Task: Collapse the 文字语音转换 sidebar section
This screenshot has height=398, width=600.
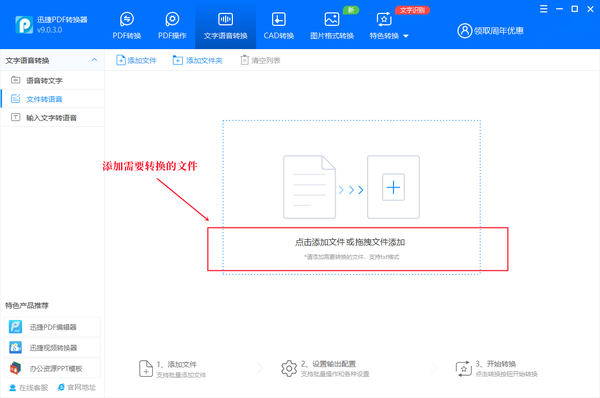Action: (x=95, y=60)
